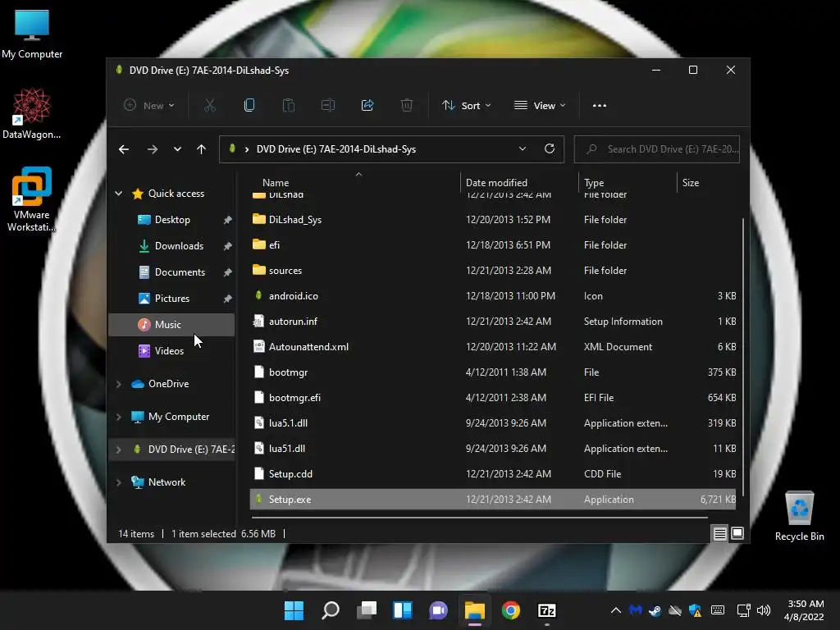Select lua5.1.dll file
This screenshot has height=630, width=840.
point(493,423)
